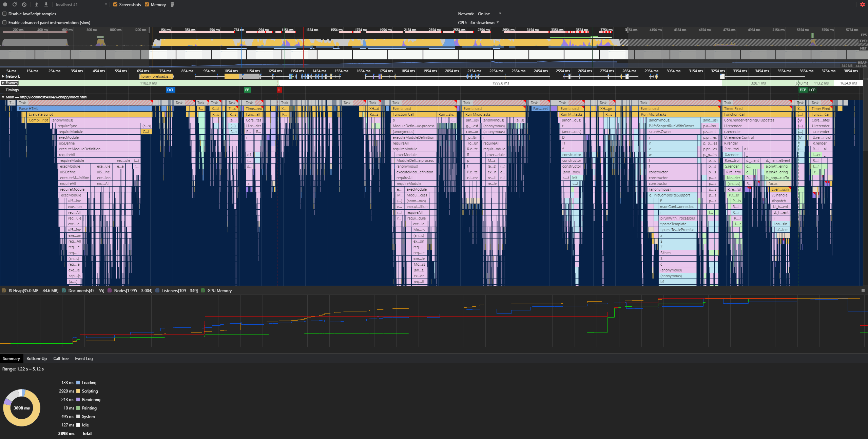Click the Collect garbage trash icon
The image size is (868, 439).
click(x=172, y=4)
